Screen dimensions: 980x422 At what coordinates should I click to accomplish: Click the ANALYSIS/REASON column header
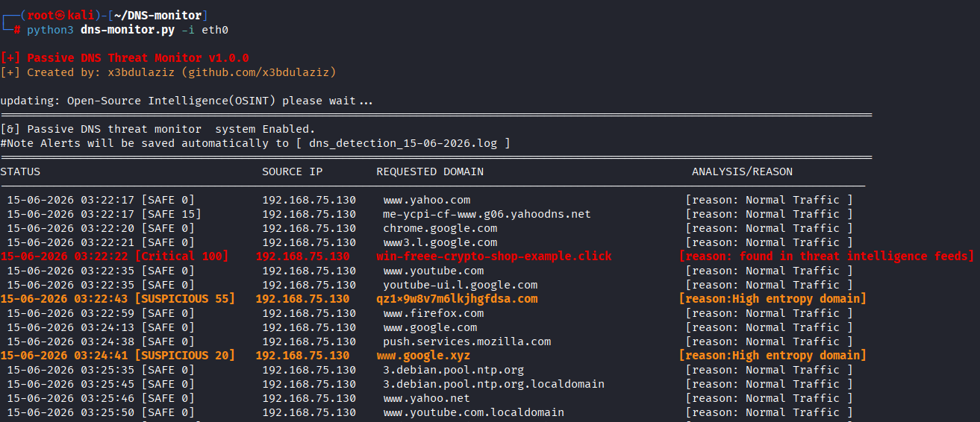tap(742, 171)
